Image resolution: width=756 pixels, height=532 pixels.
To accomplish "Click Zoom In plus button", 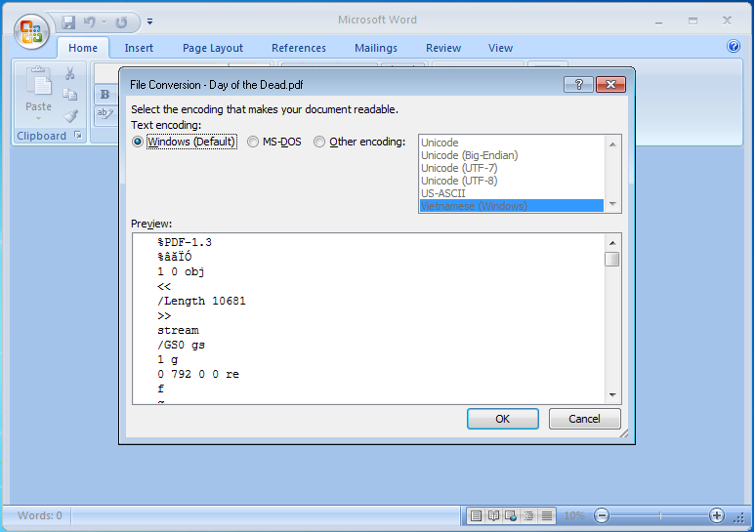I will [717, 515].
